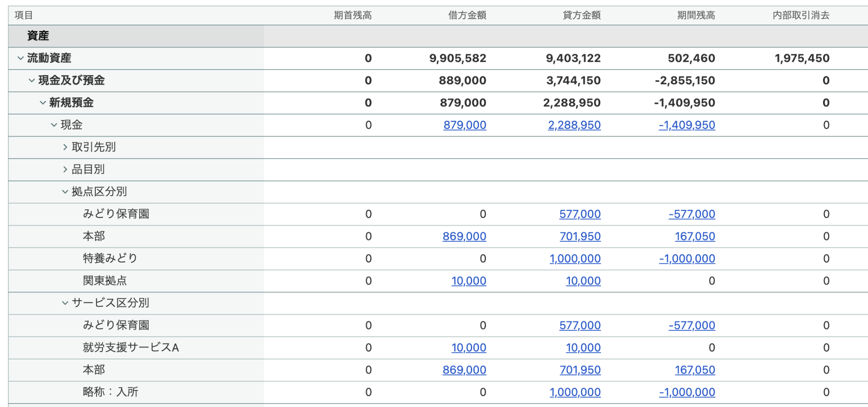The height and width of the screenshot is (407, 868).
Task: Open 就労支援サービスA debit amount 10,000
Action: (x=469, y=348)
